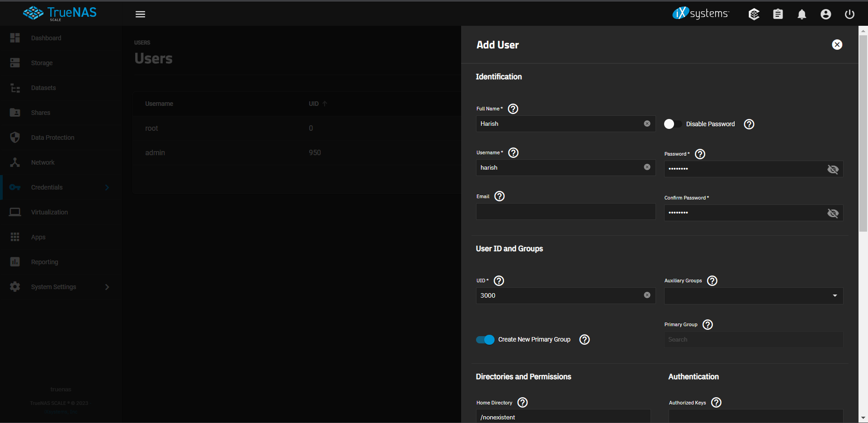Toggle the Disable Password switch
868x423 pixels.
673,124
